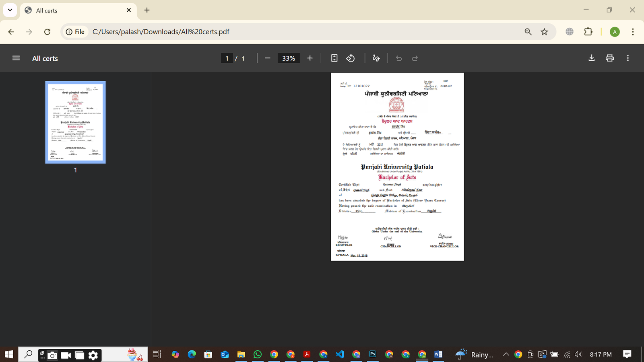Click the PDF page number input field
The height and width of the screenshot is (362, 644).
click(227, 58)
